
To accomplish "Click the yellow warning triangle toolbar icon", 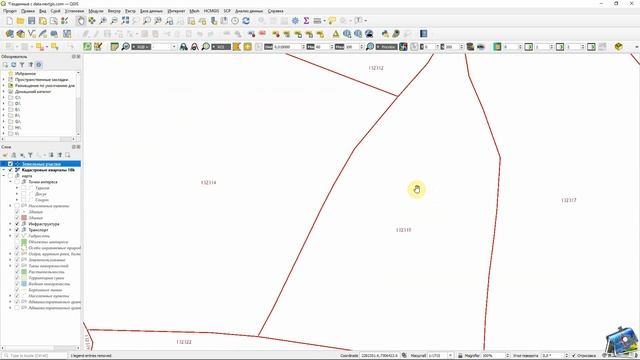I will [x=336, y=34].
